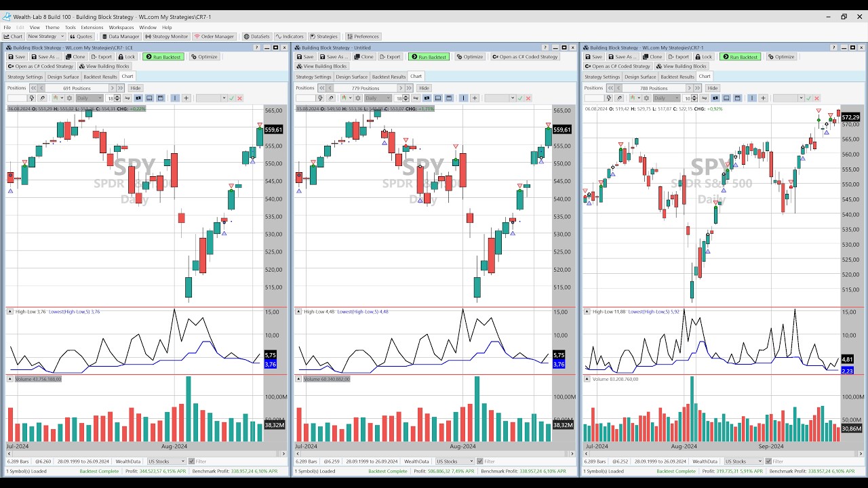Open help question mark of Untitled window
The height and width of the screenshot is (488, 868).
point(545,47)
